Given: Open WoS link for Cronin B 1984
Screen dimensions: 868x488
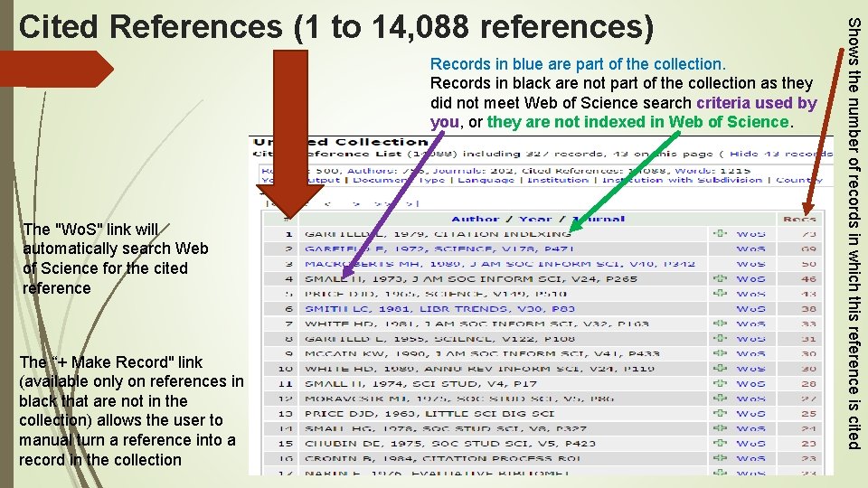Looking at the screenshot, I should point(750,458).
